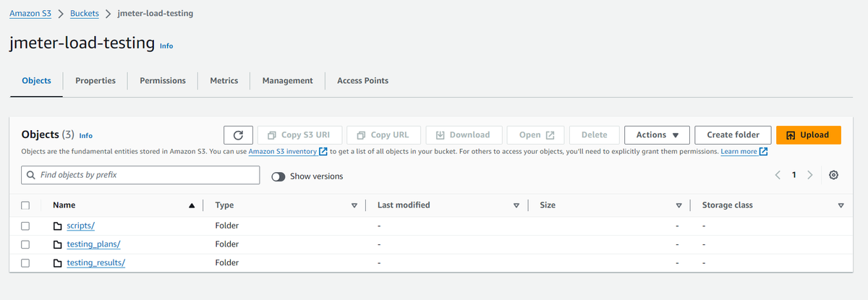Toggle Show versions switch
This screenshot has height=300, width=868.
point(278,176)
